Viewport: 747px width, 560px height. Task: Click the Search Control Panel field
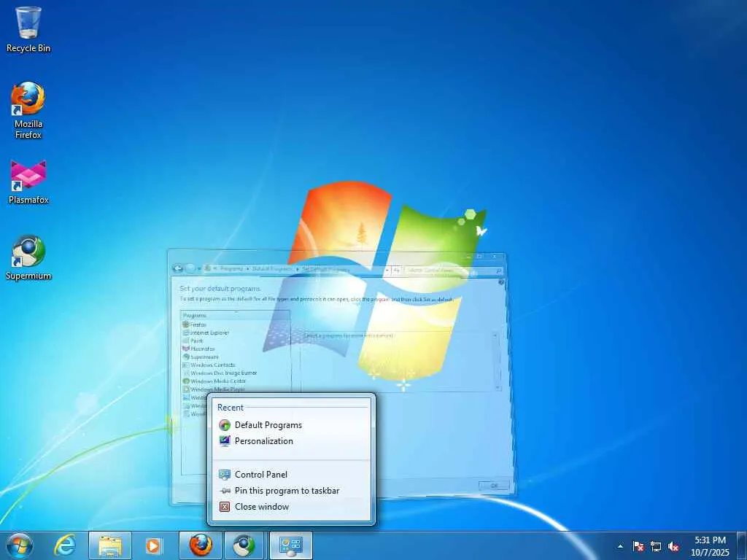coord(453,271)
